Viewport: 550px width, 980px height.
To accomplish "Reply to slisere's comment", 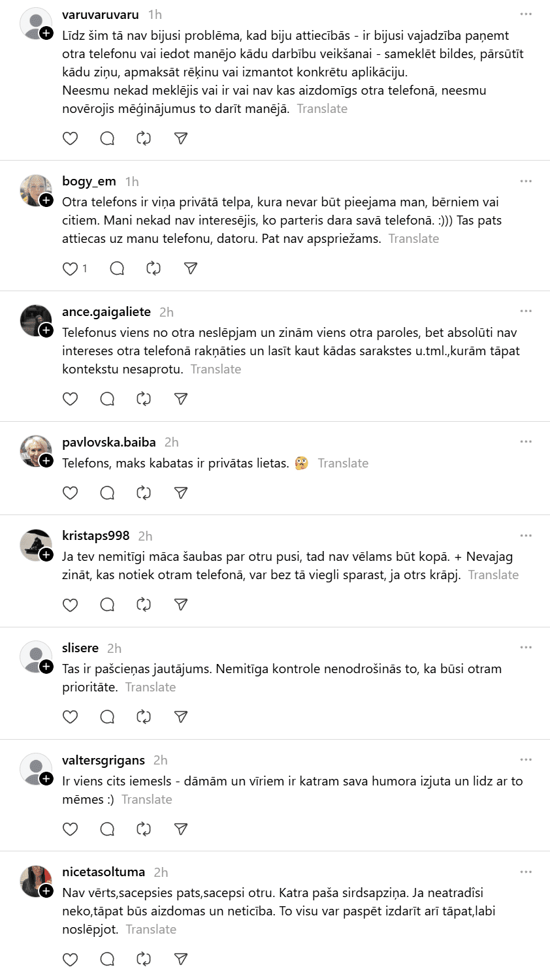I will (x=107, y=717).
